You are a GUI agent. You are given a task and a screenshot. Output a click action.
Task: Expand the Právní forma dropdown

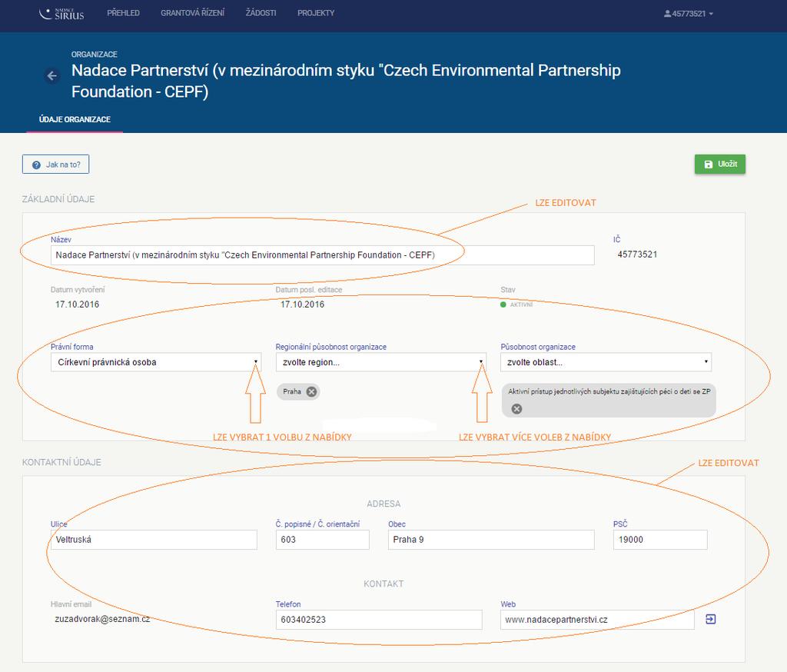tap(156, 362)
